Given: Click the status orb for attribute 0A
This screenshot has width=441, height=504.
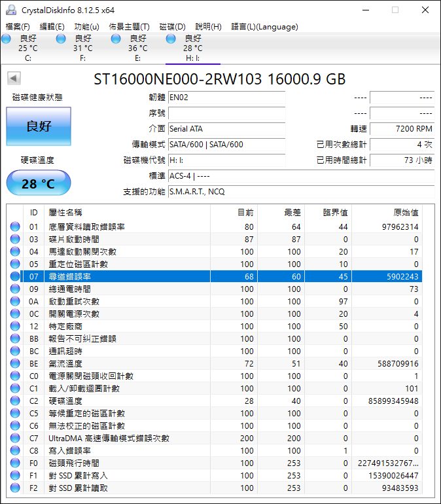Looking at the screenshot, I should pyautogui.click(x=15, y=301).
